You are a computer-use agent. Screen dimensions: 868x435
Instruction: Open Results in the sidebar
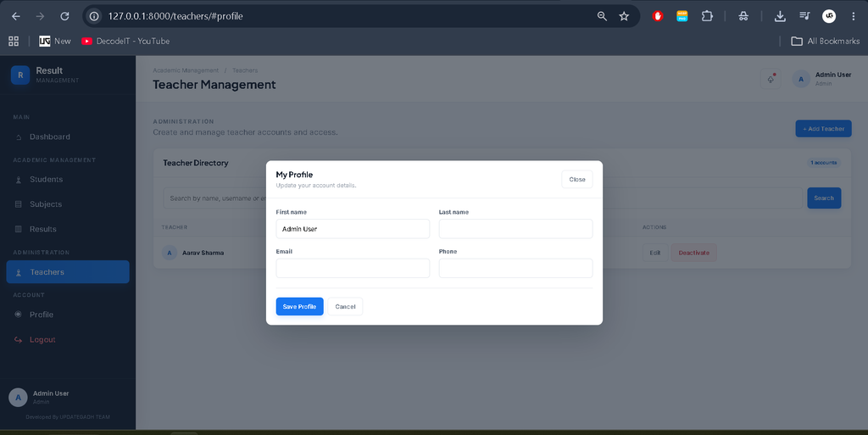pos(68,229)
